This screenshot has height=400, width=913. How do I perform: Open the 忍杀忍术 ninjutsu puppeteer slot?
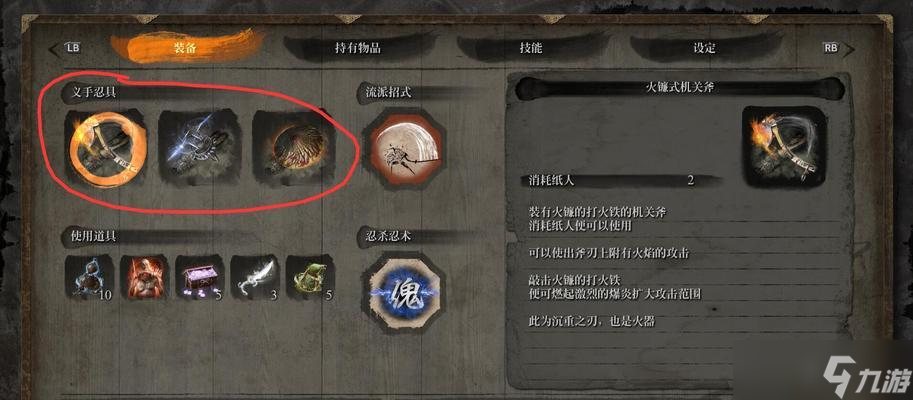pos(403,291)
